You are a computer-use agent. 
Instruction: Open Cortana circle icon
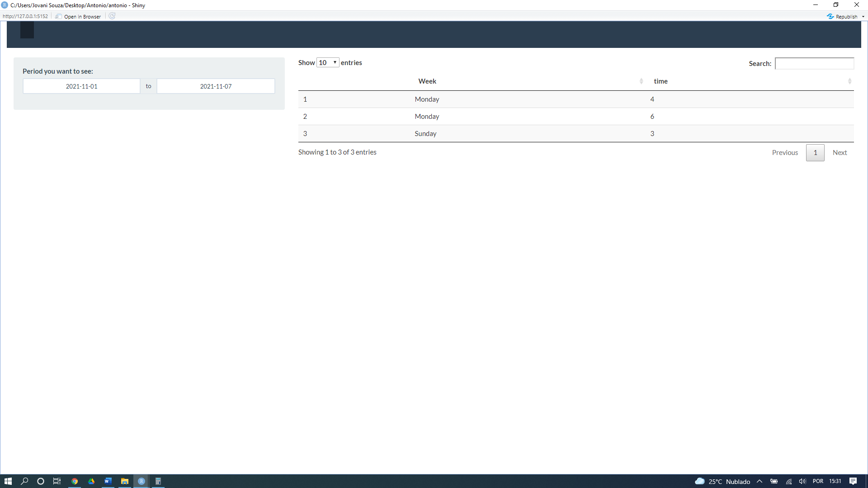coord(41,481)
